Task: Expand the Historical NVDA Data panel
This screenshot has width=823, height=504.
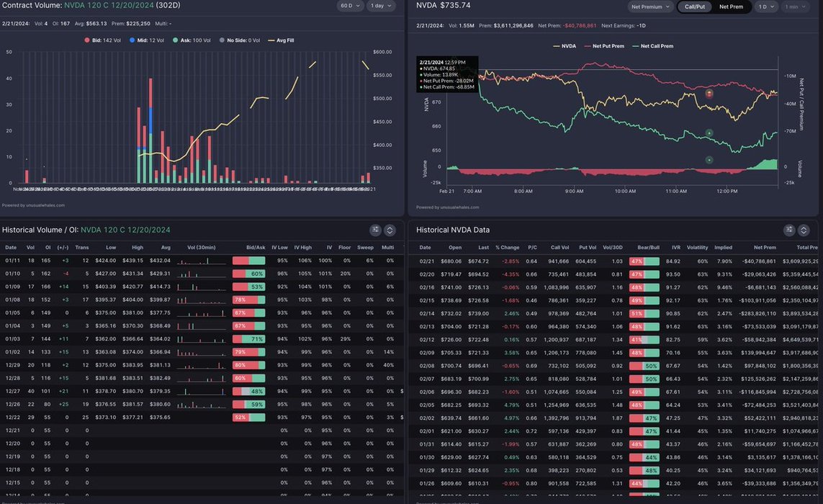Action: 803,230
